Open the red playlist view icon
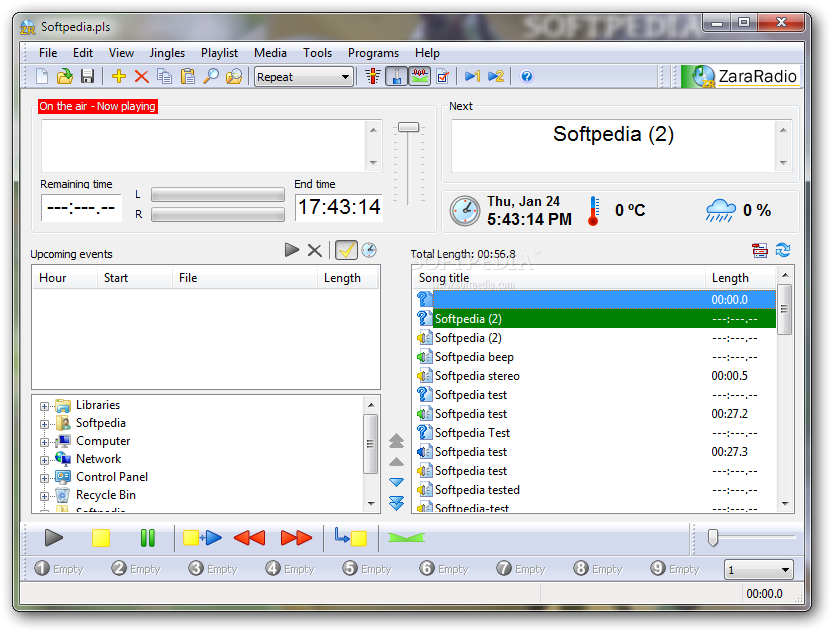 click(760, 250)
